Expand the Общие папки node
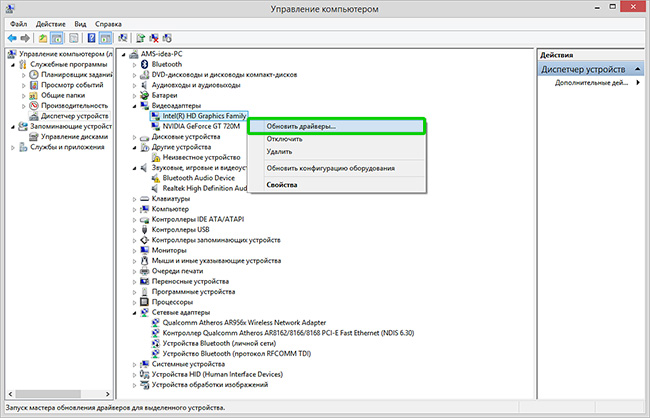Image resolution: width=650 pixels, height=418 pixels. pos(24,96)
